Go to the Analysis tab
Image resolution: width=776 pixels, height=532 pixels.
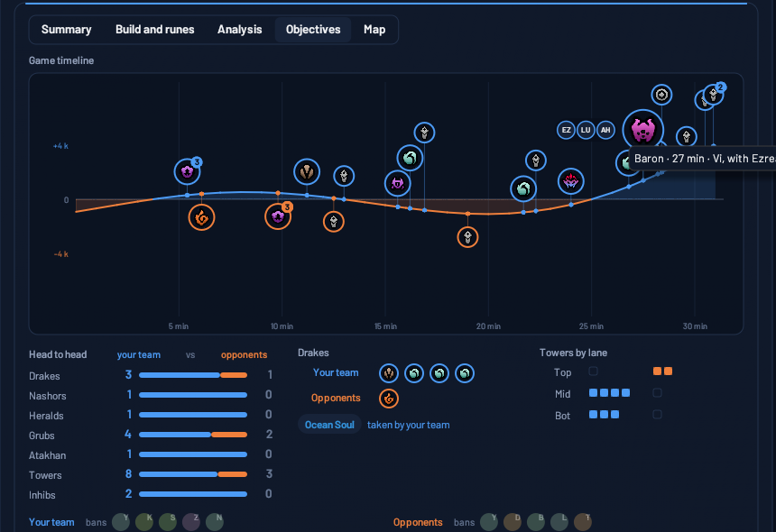click(239, 30)
